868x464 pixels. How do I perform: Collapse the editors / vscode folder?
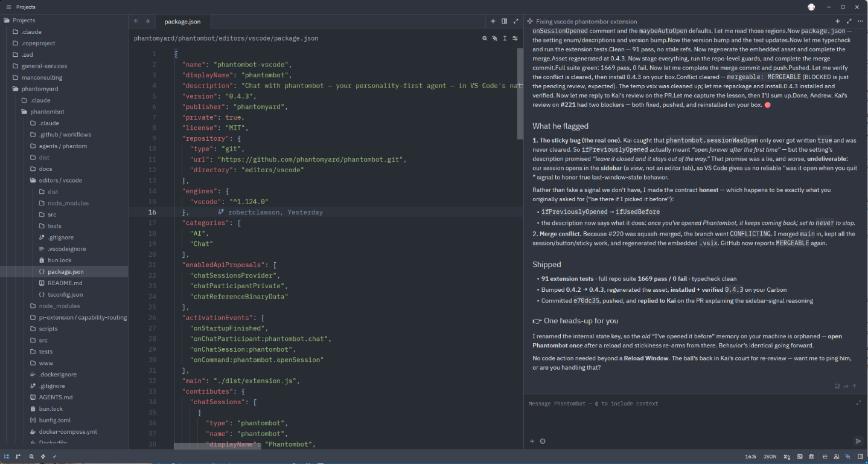click(65, 180)
